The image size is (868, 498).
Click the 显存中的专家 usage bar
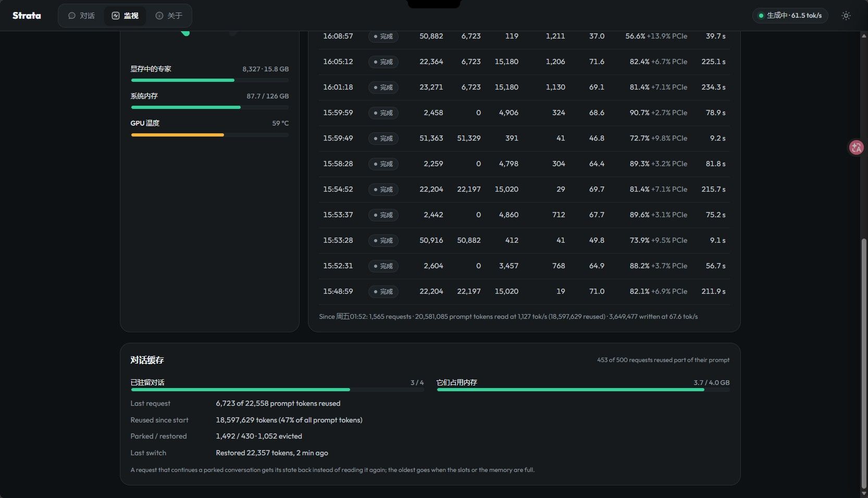[209, 80]
